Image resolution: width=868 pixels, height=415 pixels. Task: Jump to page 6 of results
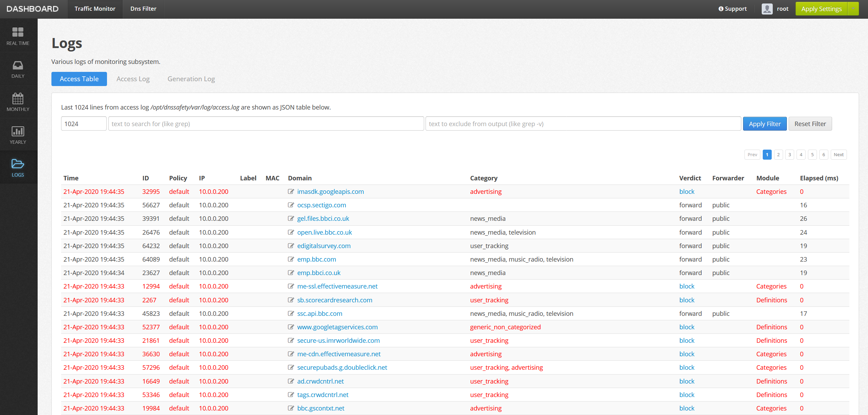coord(824,154)
